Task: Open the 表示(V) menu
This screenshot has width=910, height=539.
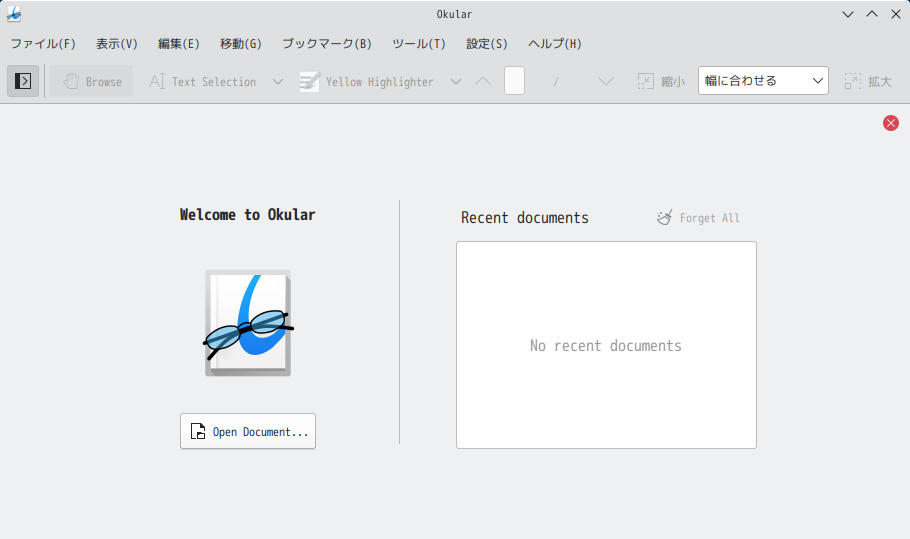Action: point(117,44)
